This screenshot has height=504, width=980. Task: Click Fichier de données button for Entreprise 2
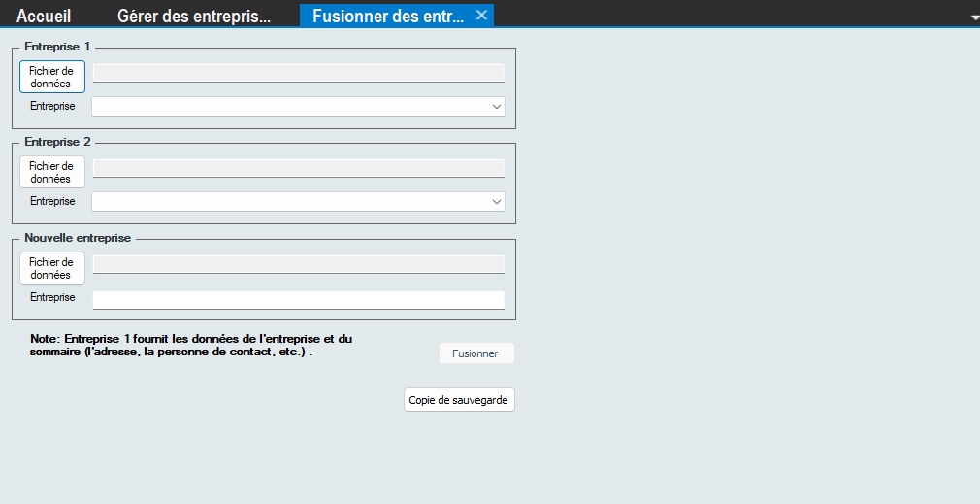coord(51,172)
